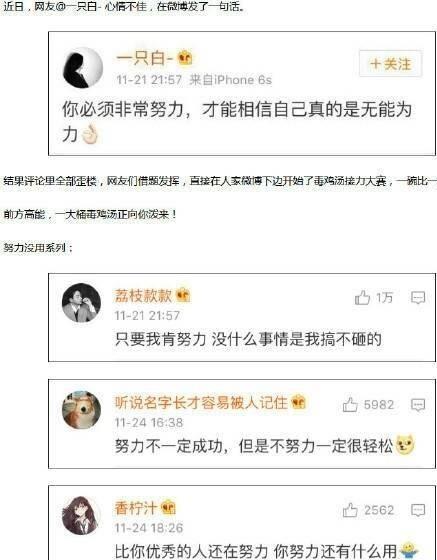Click the doge emoji after 一定很轻松
This screenshot has width=437, height=560.
click(405, 445)
